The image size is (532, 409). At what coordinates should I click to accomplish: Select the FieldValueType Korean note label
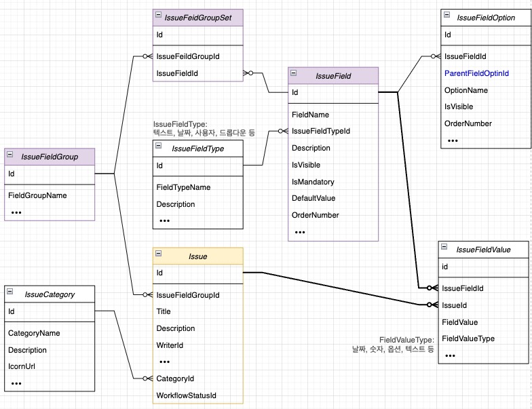[x=393, y=345]
